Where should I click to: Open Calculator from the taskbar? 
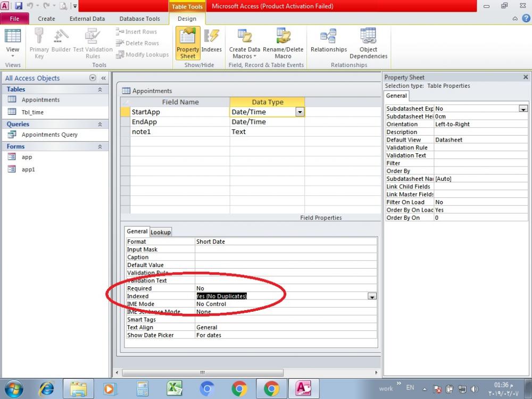coord(143,389)
